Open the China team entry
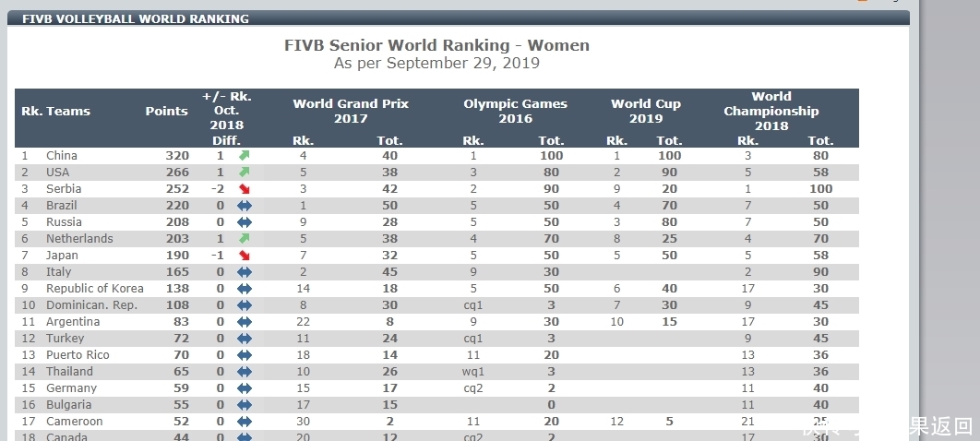The image size is (980, 441). point(62,156)
